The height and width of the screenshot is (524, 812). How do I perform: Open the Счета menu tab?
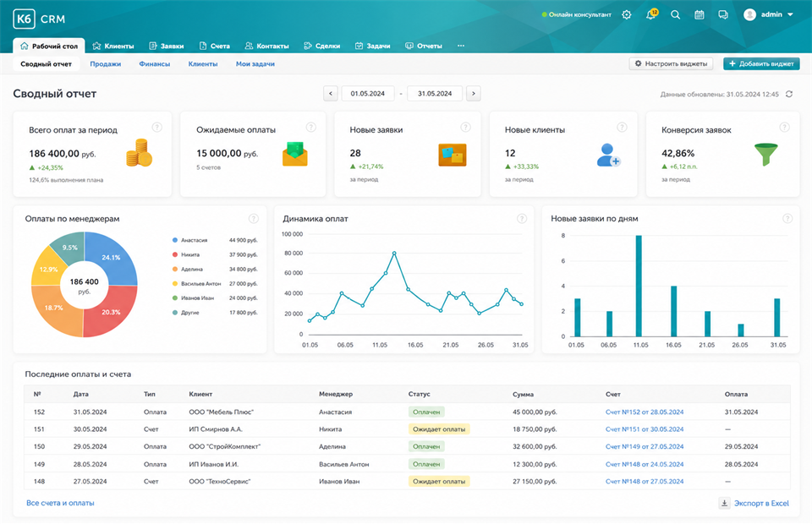click(214, 46)
